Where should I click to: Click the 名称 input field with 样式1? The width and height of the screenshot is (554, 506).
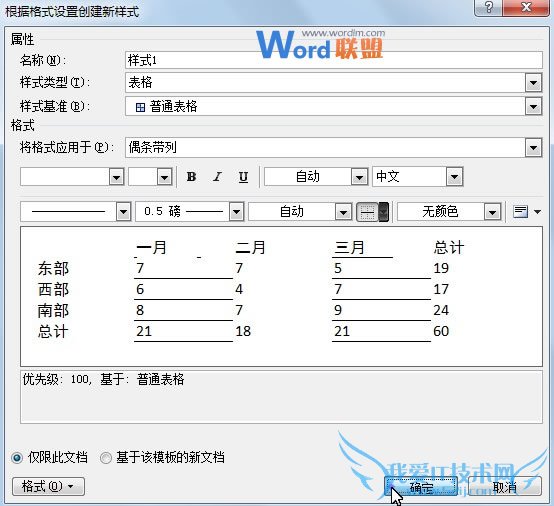[x=334, y=60]
